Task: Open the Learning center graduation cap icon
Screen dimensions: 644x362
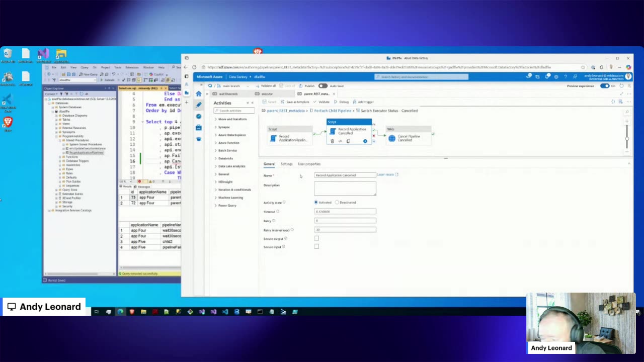Action: tap(199, 138)
